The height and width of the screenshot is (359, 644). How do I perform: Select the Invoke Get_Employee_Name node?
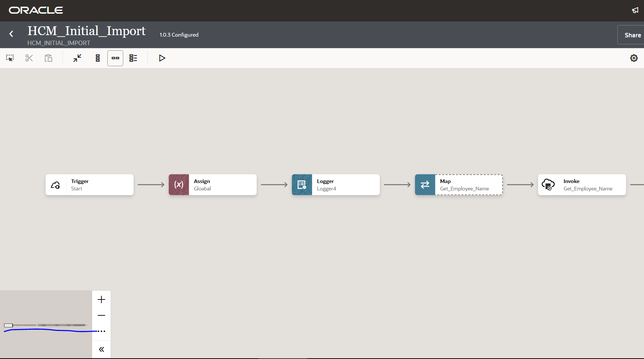(582, 184)
